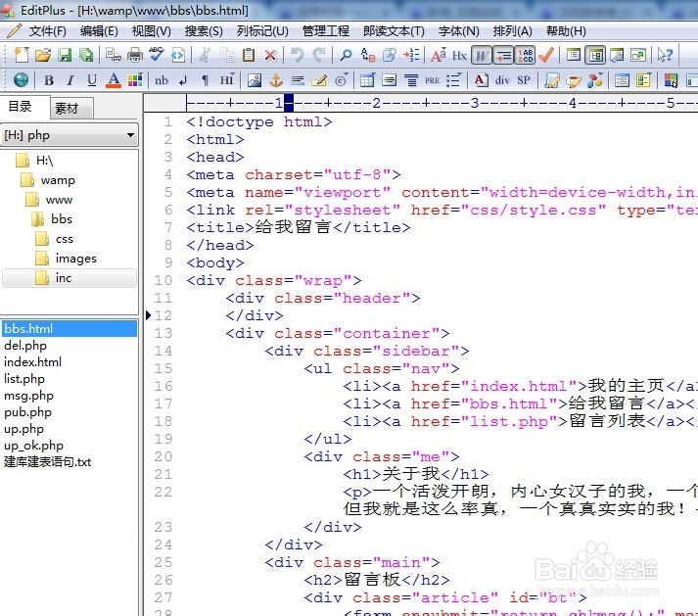Select the inc folder in the tree
Image resolution: width=698 pixels, height=616 pixels.
(x=64, y=278)
